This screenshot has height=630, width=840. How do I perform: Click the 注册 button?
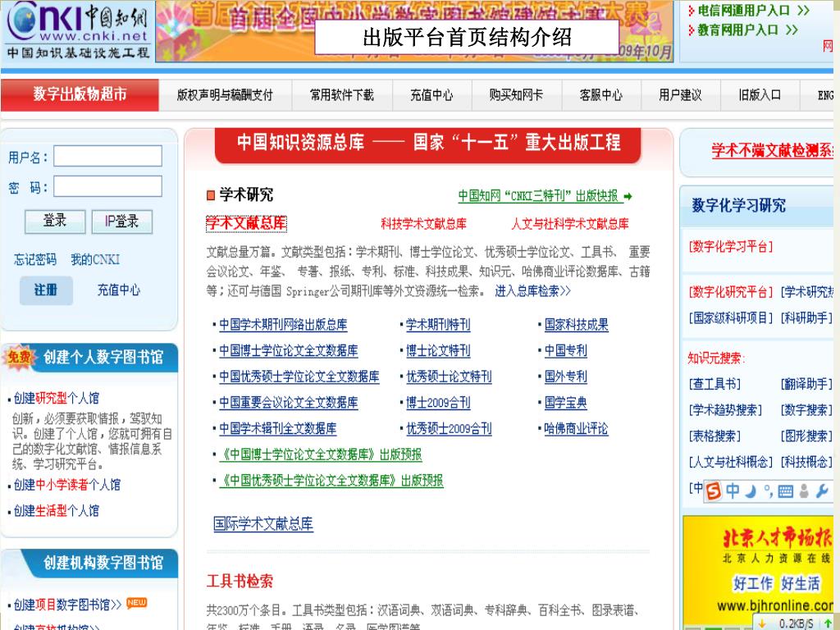click(x=46, y=290)
